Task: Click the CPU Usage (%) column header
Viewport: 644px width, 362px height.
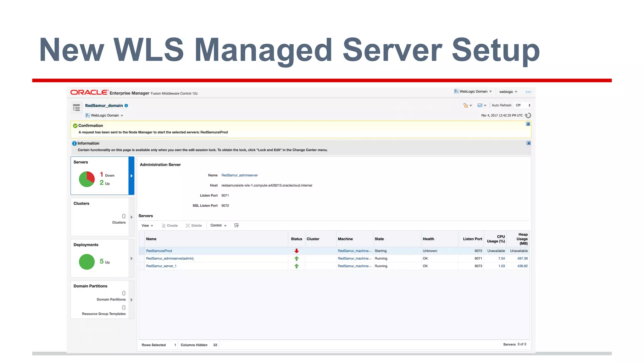Action: click(495, 239)
